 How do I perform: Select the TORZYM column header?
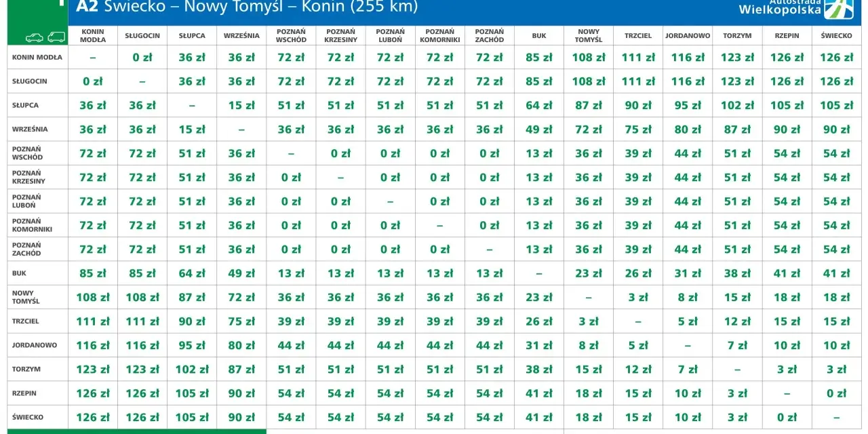[737, 35]
